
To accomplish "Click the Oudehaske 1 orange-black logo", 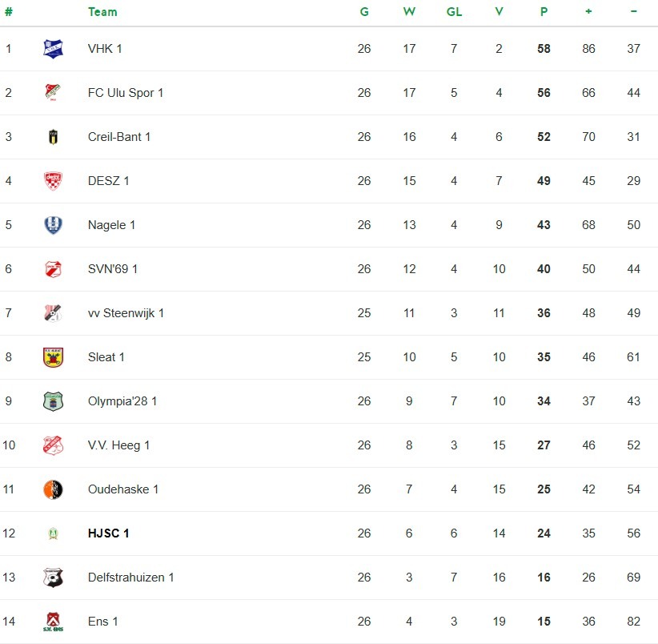I will (53, 489).
